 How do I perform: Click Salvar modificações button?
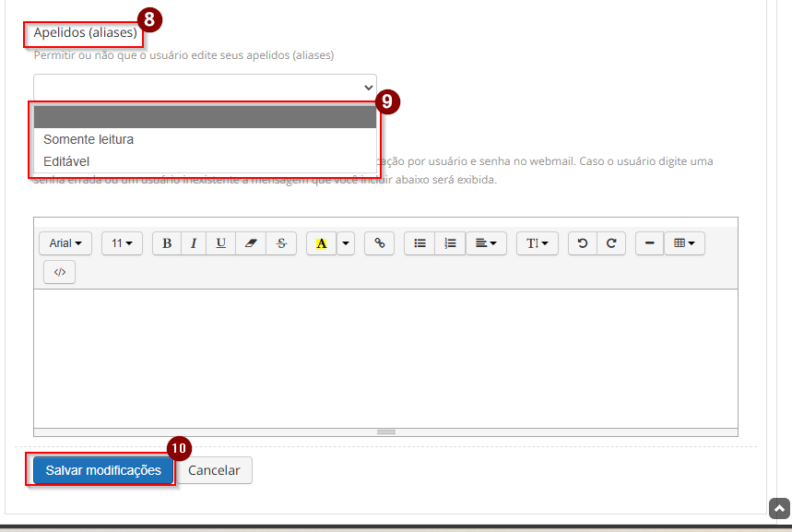pyautogui.click(x=103, y=470)
